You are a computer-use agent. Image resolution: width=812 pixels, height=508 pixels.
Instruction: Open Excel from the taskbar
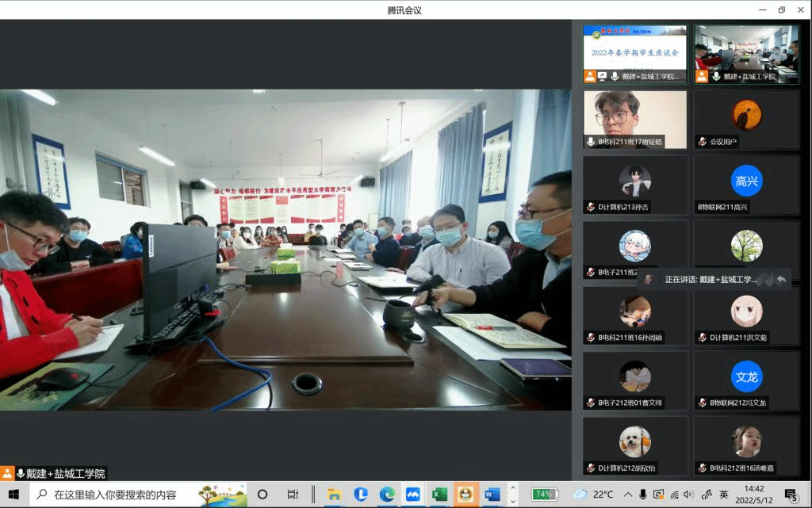coord(439,495)
